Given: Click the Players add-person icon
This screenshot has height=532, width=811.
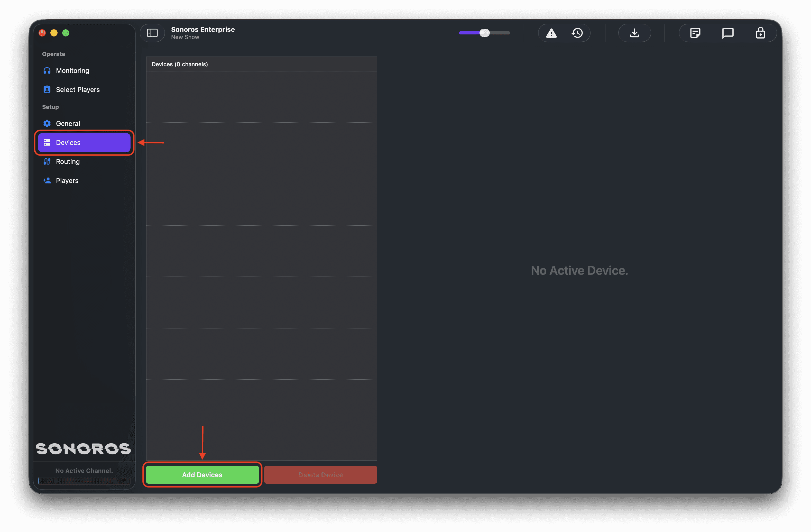Looking at the screenshot, I should [x=47, y=180].
